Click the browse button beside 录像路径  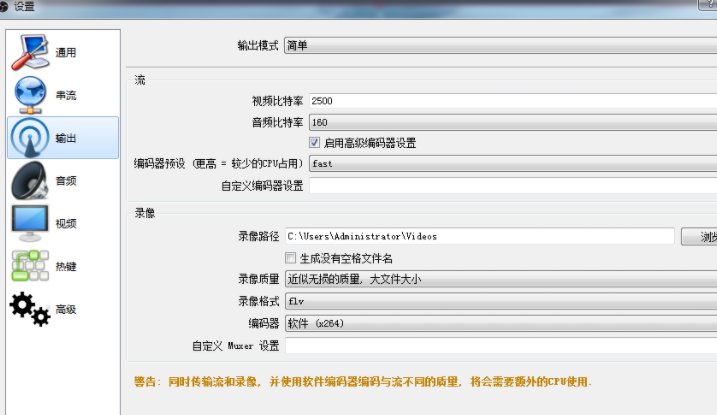pyautogui.click(x=699, y=236)
